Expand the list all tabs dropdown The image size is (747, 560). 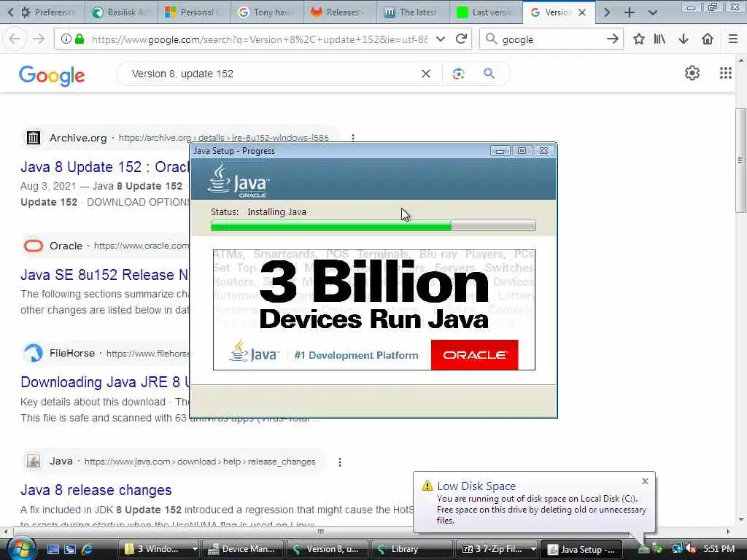click(653, 12)
